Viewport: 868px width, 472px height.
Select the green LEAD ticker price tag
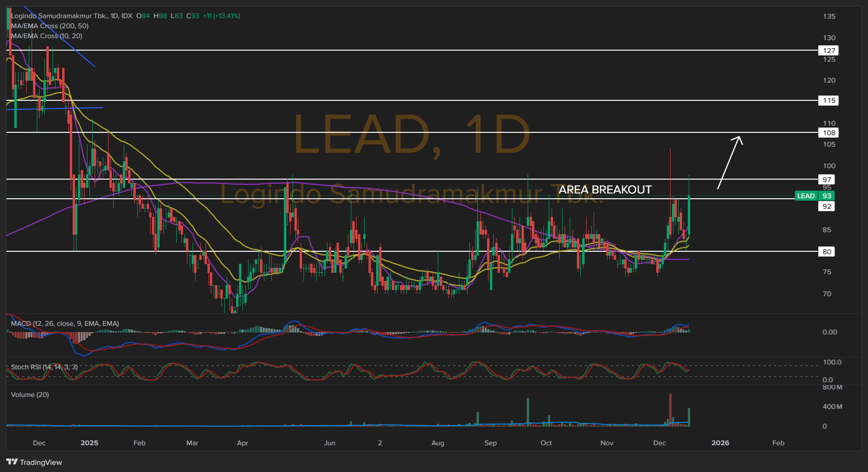814,196
